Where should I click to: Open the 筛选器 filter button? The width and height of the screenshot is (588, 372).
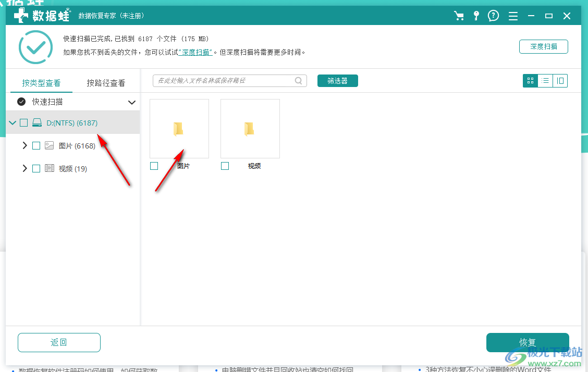[x=337, y=81]
